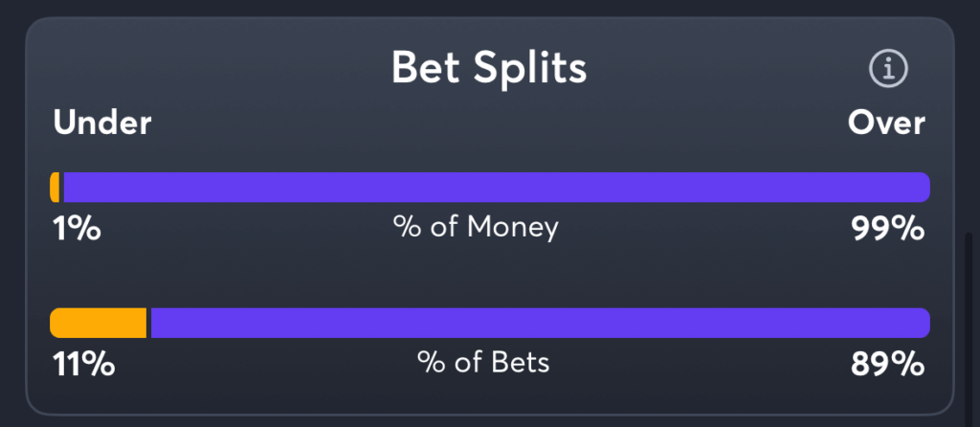Click the Bet Splits title
The width and height of the screenshot is (980, 427).
(489, 68)
